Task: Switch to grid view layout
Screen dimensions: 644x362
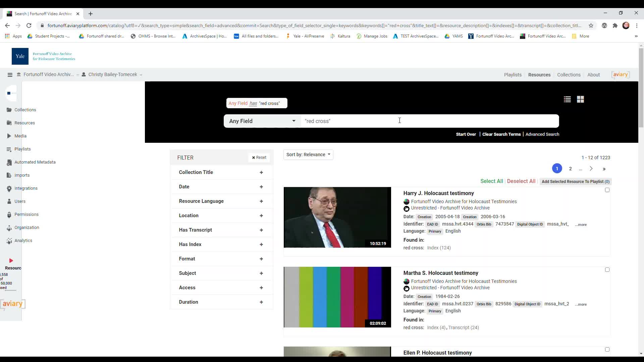Action: point(580,99)
